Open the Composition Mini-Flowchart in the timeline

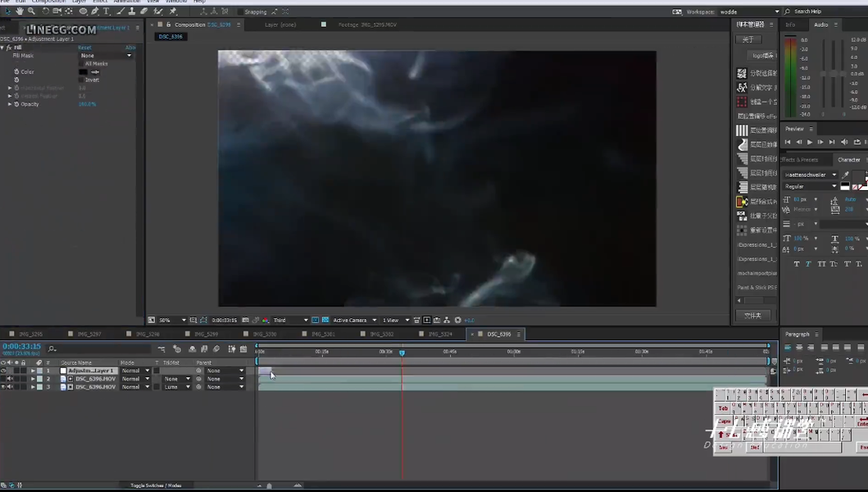click(x=161, y=349)
